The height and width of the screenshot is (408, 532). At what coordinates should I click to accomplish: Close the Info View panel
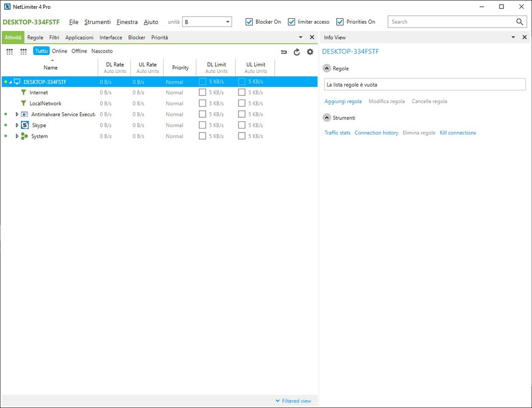[524, 37]
